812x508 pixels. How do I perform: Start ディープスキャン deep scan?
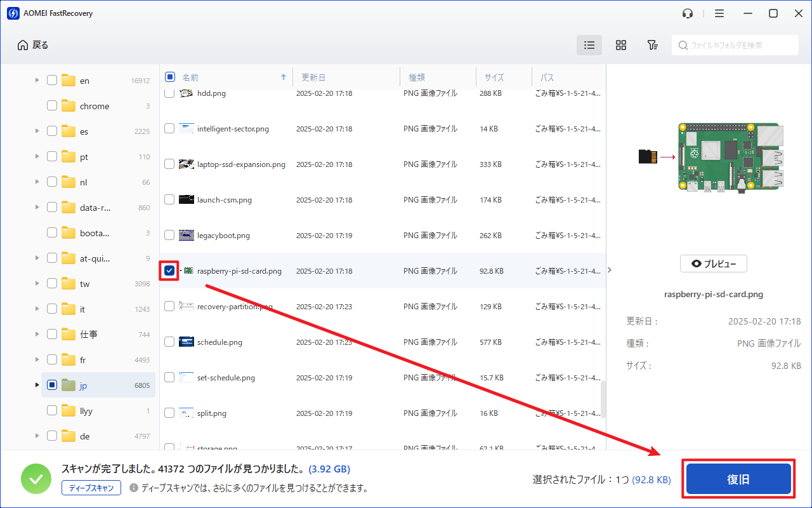(91, 488)
